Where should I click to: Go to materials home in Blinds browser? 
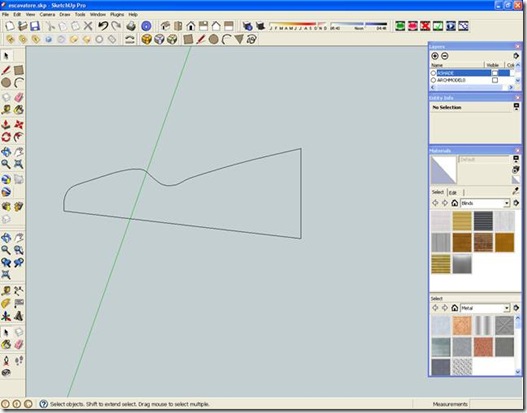454,203
